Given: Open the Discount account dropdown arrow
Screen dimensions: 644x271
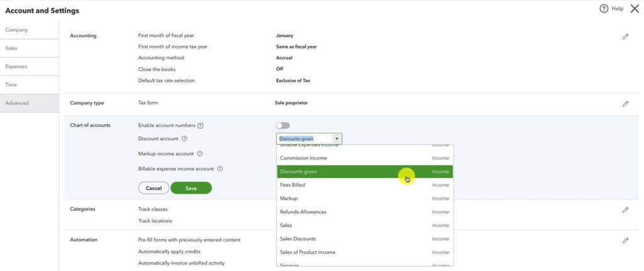Looking at the screenshot, I should click(337, 139).
